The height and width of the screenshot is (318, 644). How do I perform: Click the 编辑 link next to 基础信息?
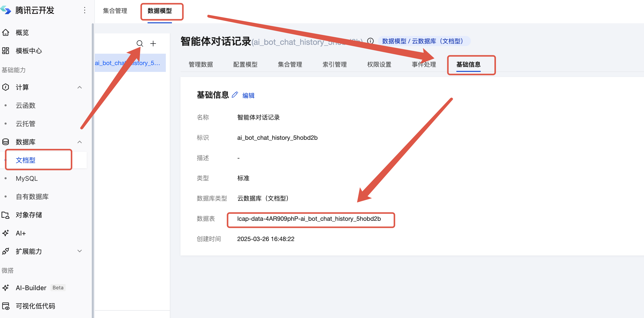pos(248,95)
